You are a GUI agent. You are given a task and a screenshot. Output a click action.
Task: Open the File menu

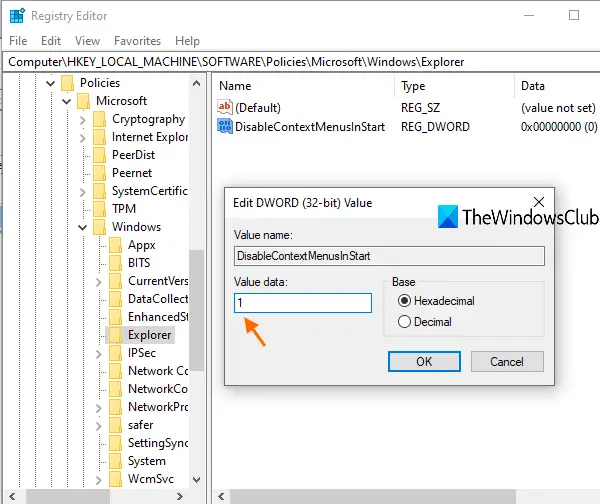pos(18,41)
